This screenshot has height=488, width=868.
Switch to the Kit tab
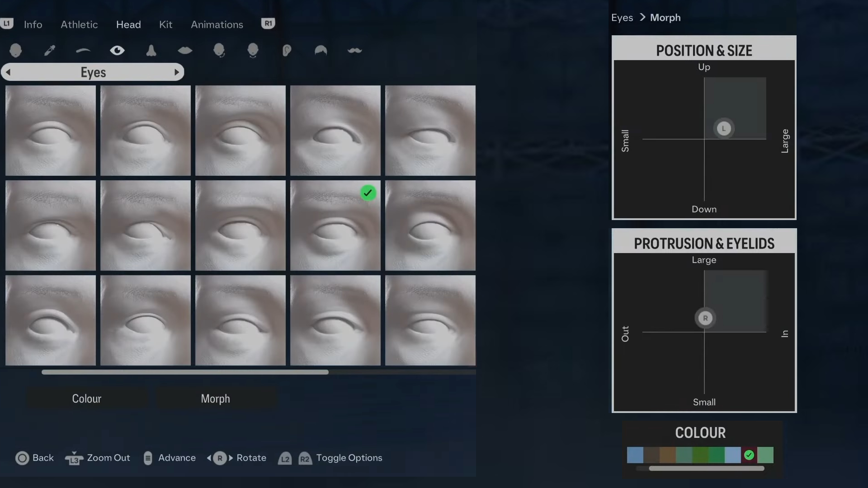pos(166,24)
